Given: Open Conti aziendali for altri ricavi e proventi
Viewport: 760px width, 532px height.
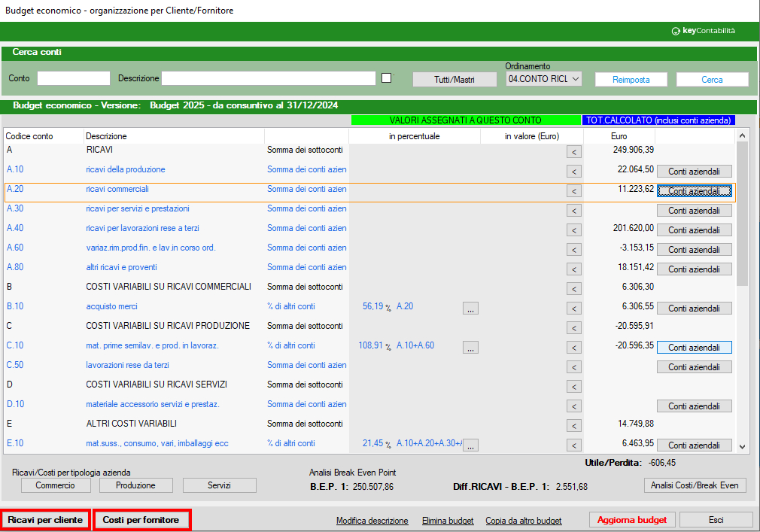Looking at the screenshot, I should 694,269.
